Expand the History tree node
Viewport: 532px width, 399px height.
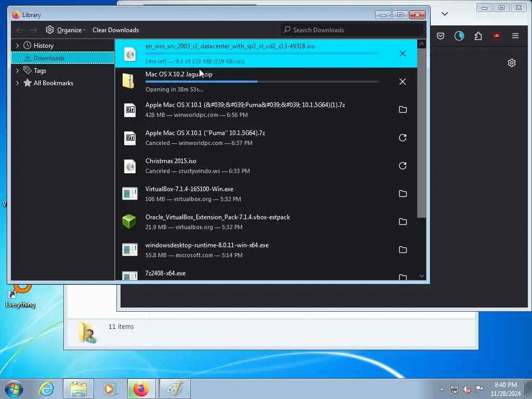[x=17, y=46]
